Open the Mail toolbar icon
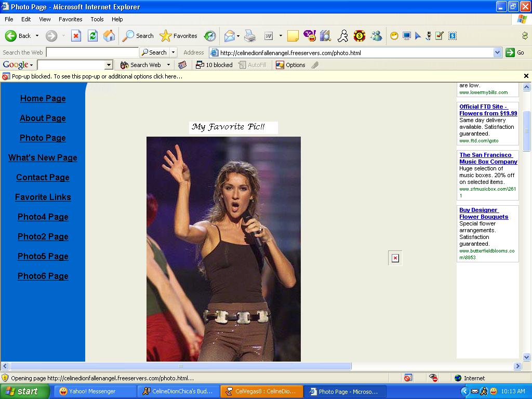 pos(229,36)
